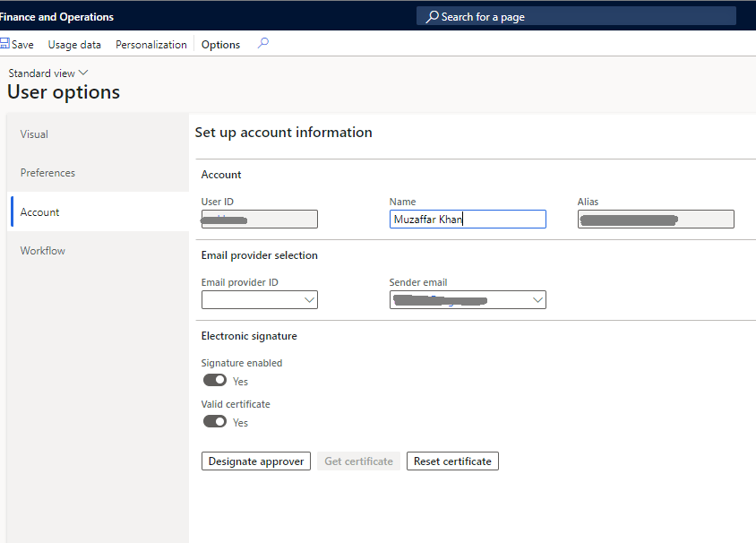Open the Options menu
The image size is (756, 543).
(x=220, y=45)
